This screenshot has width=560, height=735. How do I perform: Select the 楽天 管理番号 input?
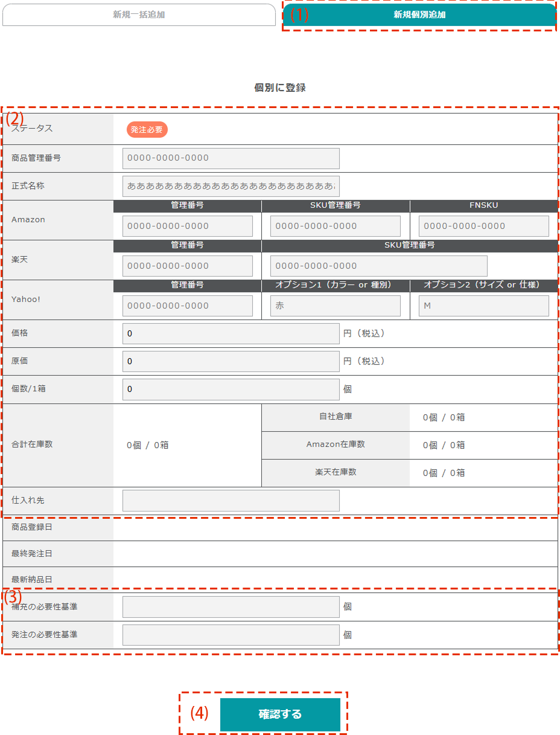(187, 266)
